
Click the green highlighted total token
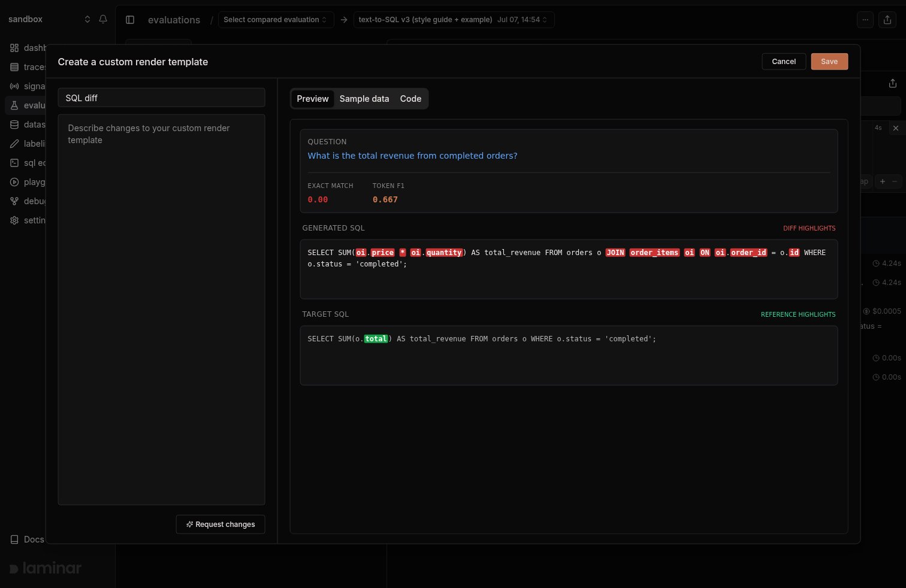pyautogui.click(x=376, y=339)
